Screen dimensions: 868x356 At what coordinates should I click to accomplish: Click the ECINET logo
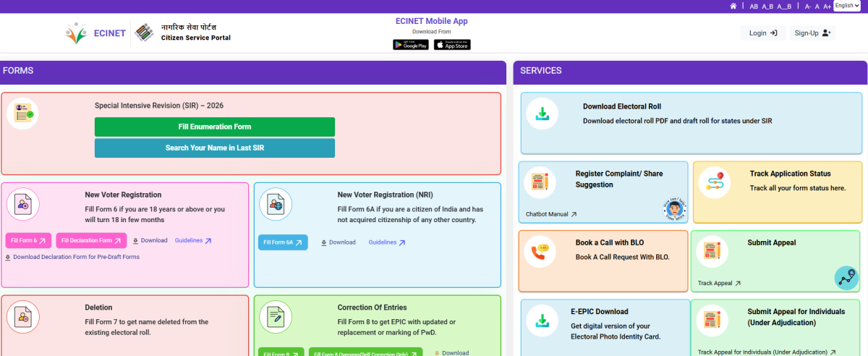(95, 33)
